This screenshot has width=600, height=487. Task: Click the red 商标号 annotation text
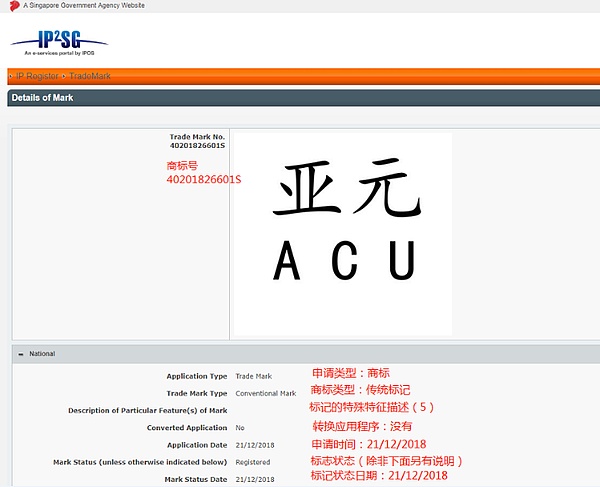pos(184,165)
